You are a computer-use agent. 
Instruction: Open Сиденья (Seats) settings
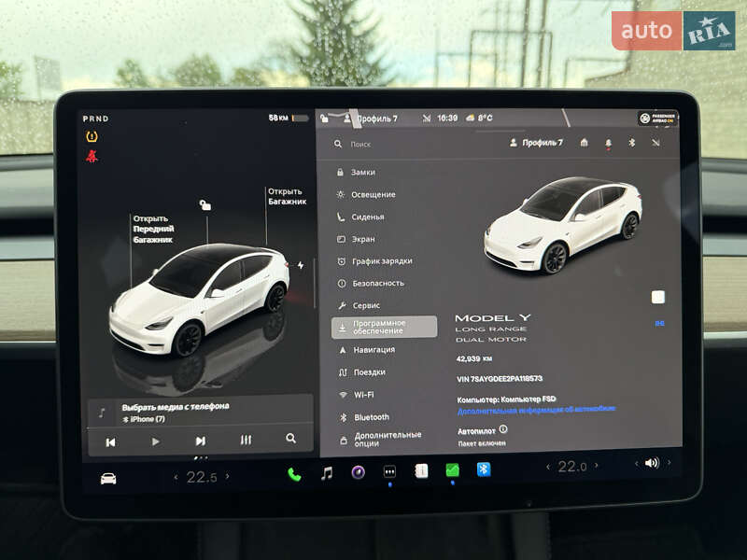point(366,217)
